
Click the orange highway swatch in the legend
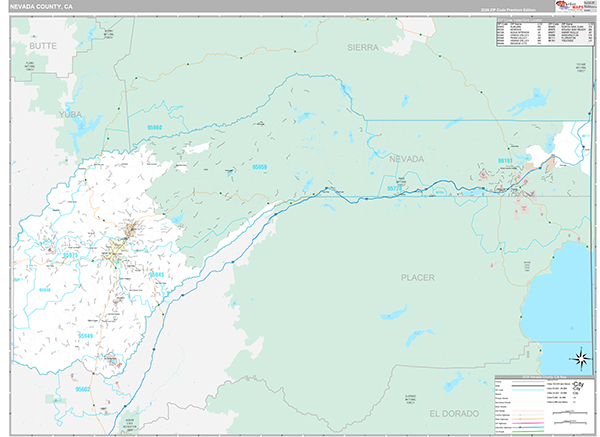tap(528, 419)
